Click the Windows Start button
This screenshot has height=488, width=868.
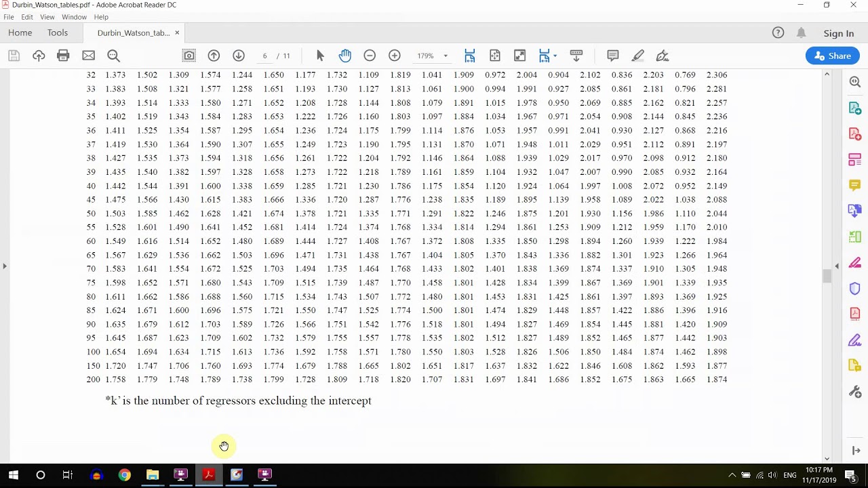point(14,475)
